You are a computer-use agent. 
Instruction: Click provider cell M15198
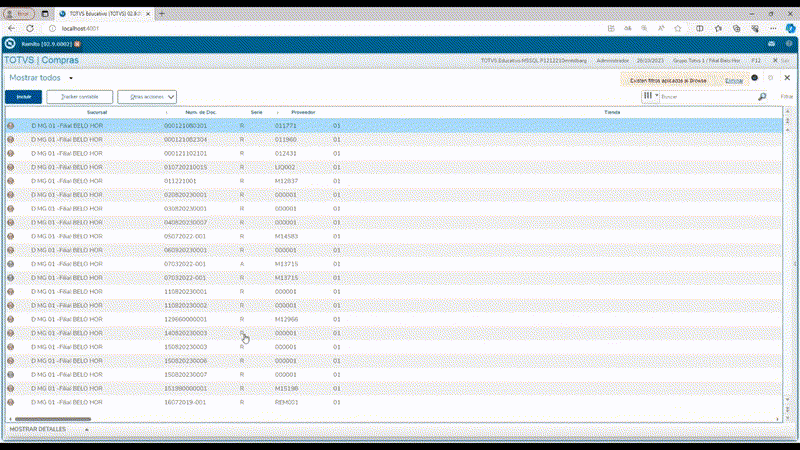[x=286, y=388]
